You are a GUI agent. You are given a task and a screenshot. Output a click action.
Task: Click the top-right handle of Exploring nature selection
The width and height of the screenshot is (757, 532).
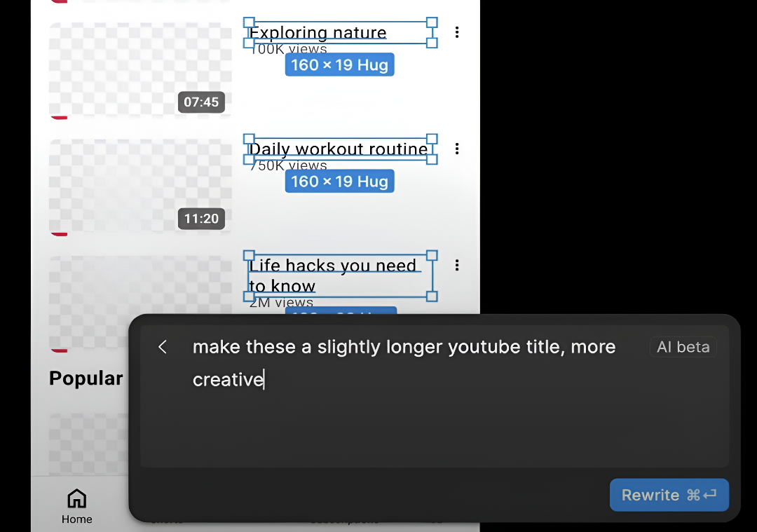[432, 22]
